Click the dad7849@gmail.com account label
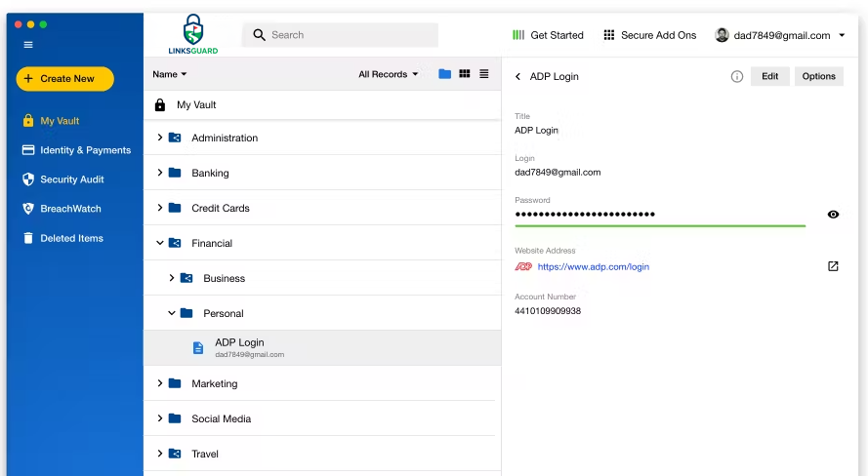Image resolution: width=868 pixels, height=476 pixels. point(782,35)
